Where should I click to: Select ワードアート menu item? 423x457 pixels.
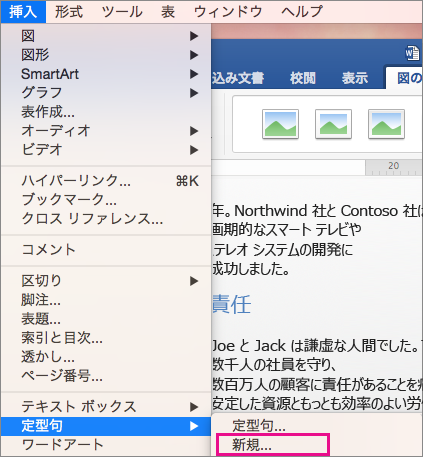[106, 445]
